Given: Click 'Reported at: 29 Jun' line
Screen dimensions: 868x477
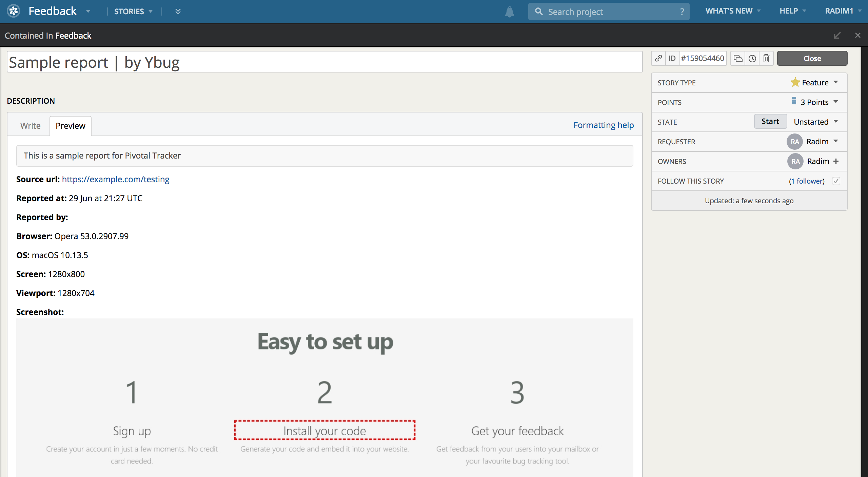Looking at the screenshot, I should (79, 198).
